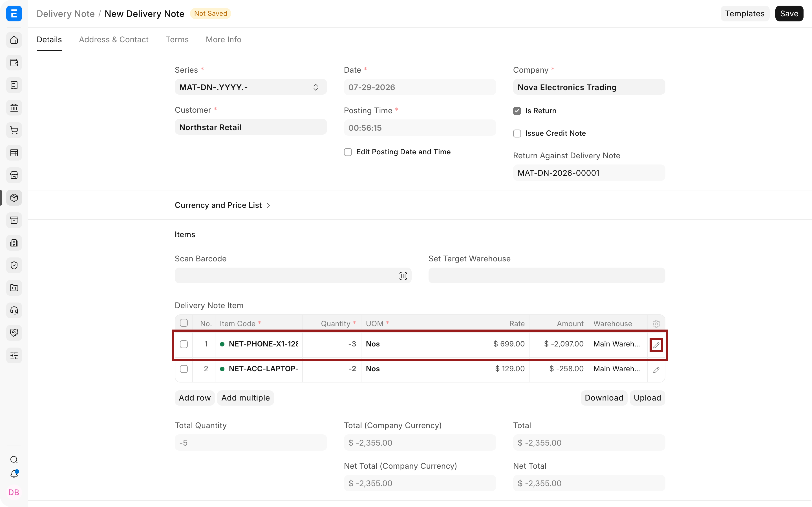This screenshot has width=812, height=507.
Task: Switch to Address & Contact tab
Action: [x=113, y=39]
